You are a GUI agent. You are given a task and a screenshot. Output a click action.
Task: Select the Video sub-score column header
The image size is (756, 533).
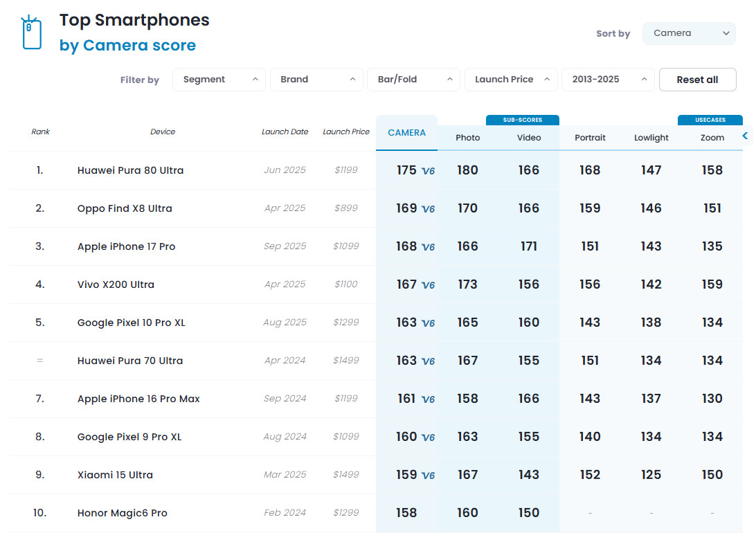[529, 138]
